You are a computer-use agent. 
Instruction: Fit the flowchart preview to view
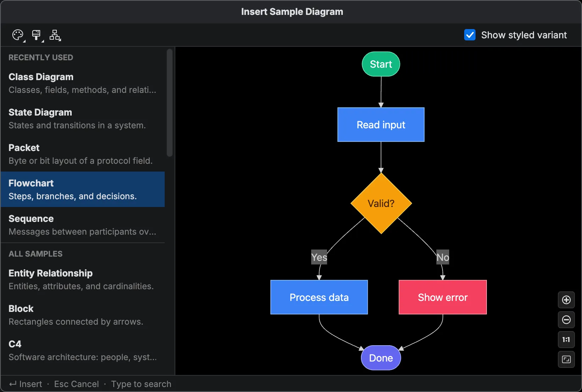coord(566,359)
